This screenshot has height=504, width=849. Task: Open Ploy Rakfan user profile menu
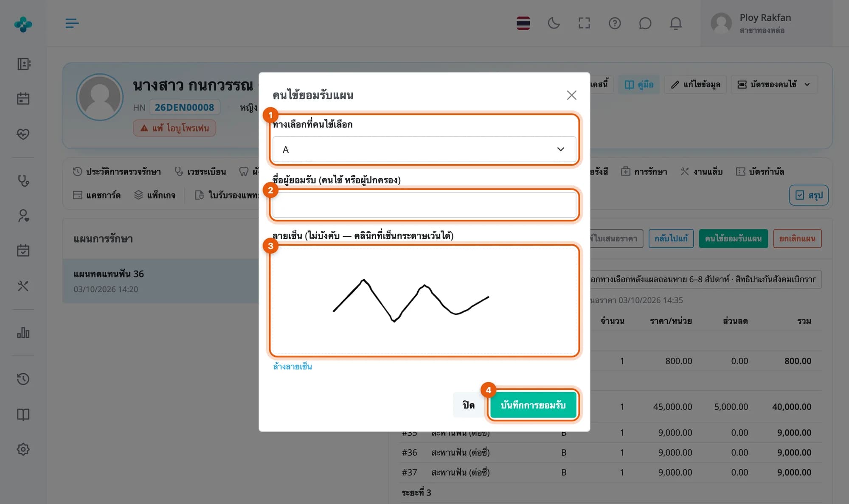tap(767, 23)
